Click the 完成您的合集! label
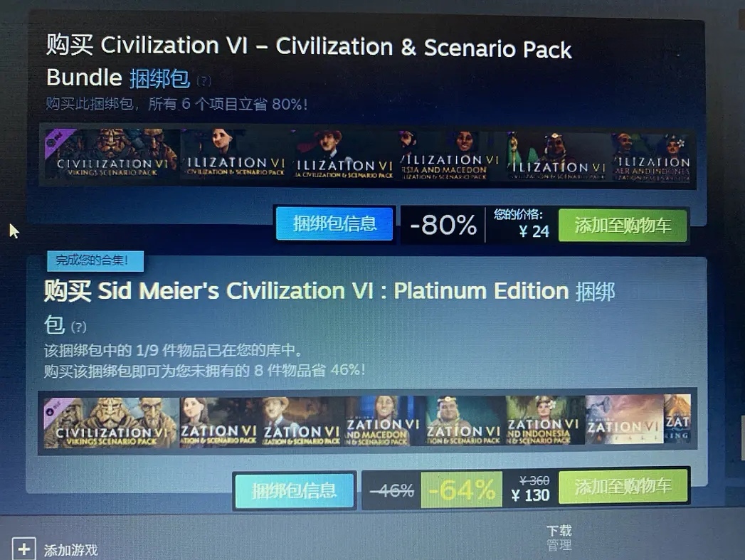 (x=95, y=260)
